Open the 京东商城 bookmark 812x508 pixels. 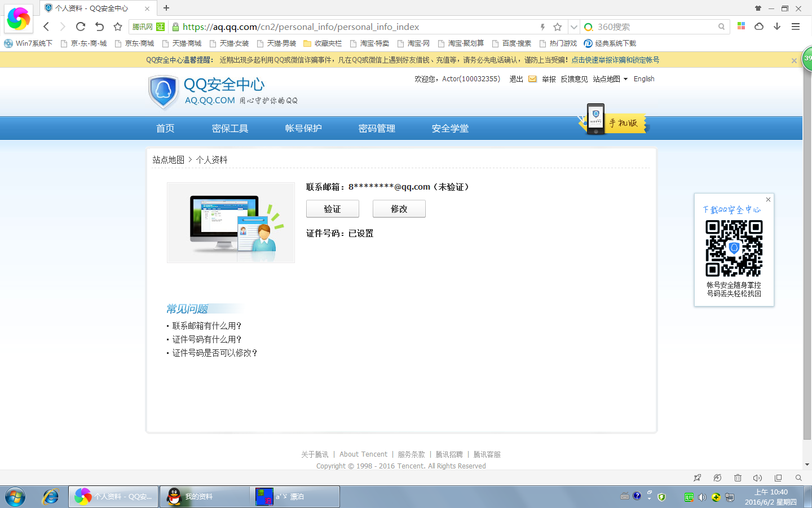coord(134,43)
